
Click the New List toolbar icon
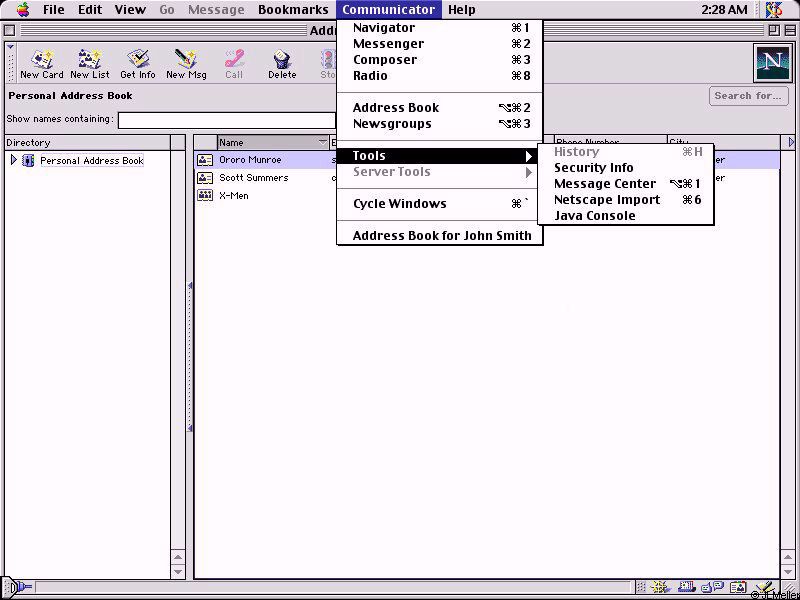(90, 62)
